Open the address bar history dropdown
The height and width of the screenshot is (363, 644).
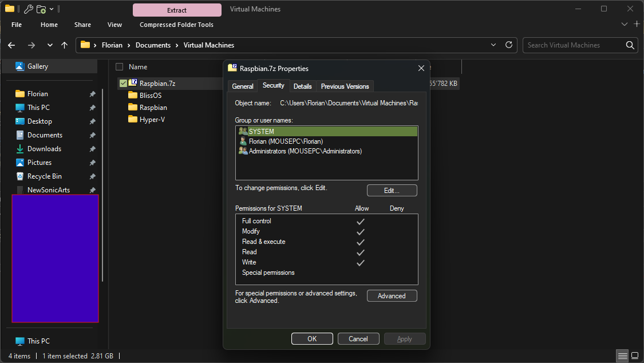(x=494, y=45)
